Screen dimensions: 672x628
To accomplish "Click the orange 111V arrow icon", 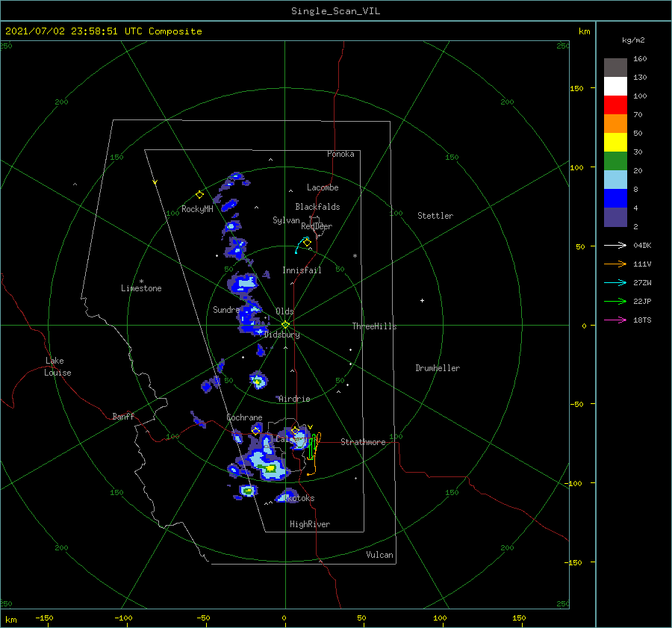I will (615, 264).
